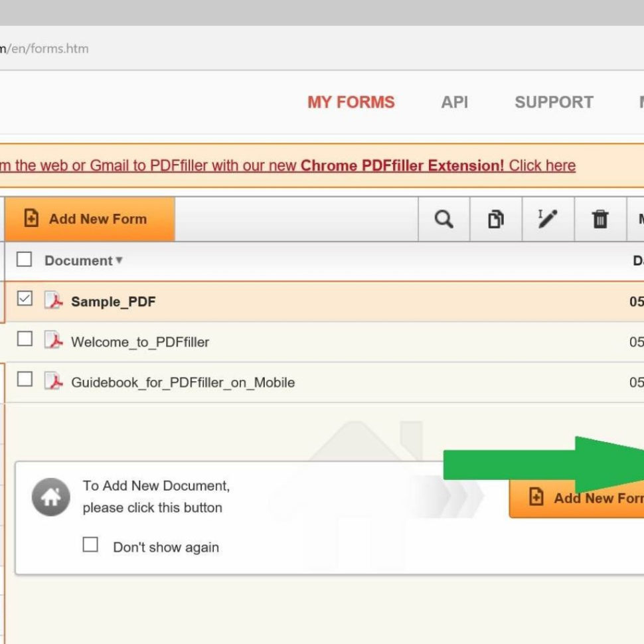Image resolution: width=644 pixels, height=644 pixels.
Task: Check the Guidebook_for_PDFfiller_on_Mobile checkbox
Action: pos(25,379)
